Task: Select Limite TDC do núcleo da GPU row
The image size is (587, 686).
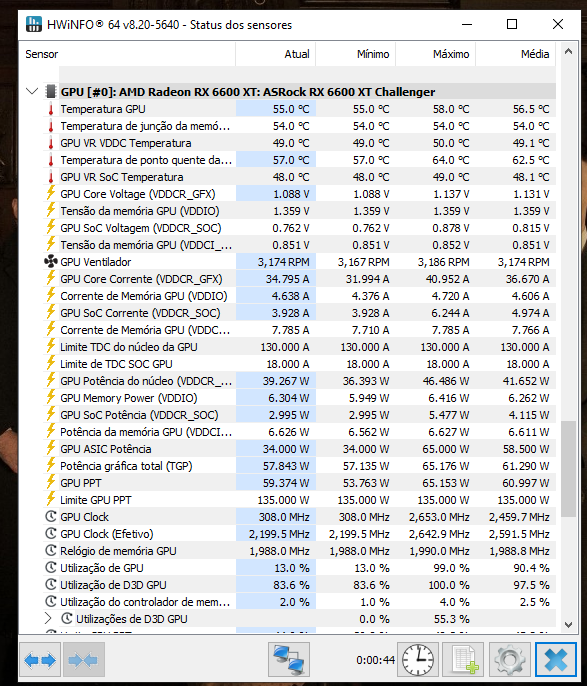Action: tap(129, 347)
